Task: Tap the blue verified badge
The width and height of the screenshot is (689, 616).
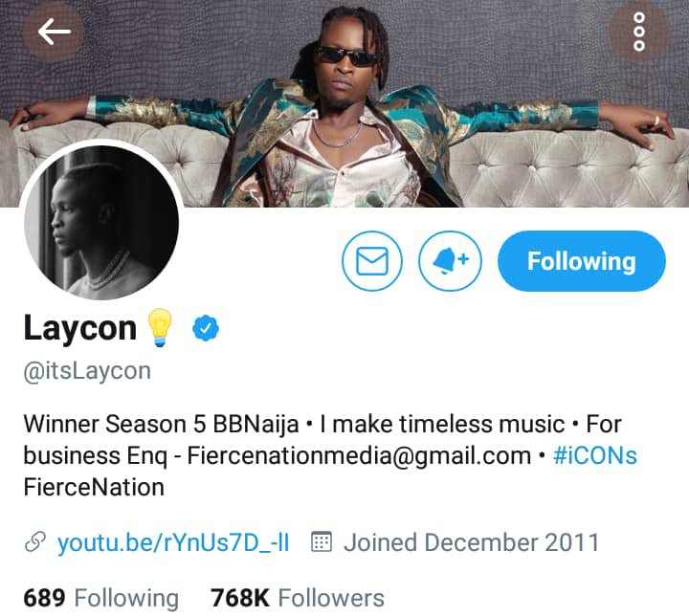Action: 206,328
